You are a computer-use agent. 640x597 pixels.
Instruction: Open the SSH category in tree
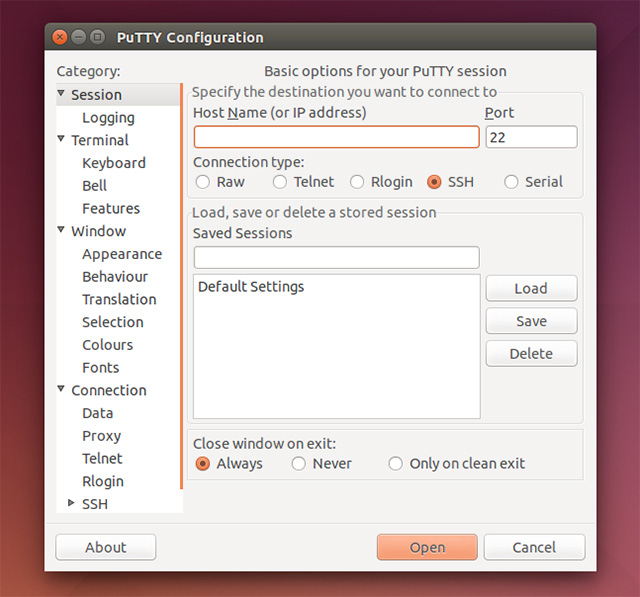pyautogui.click(x=95, y=504)
